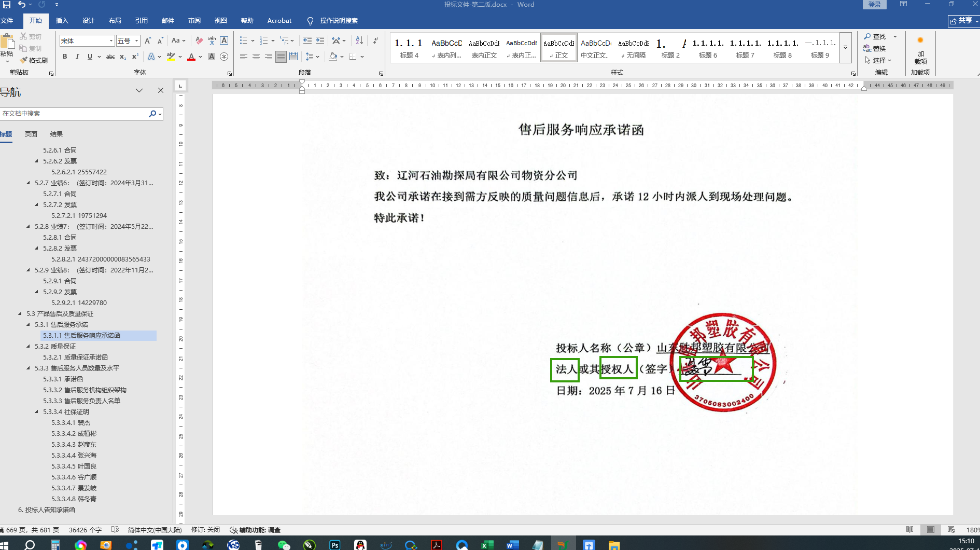
Task: Toggle bold formatting
Action: [x=65, y=57]
